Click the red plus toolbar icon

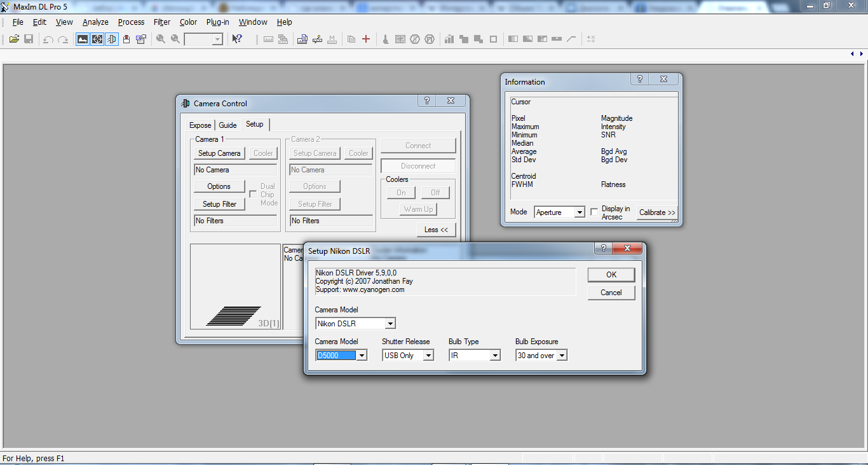366,39
